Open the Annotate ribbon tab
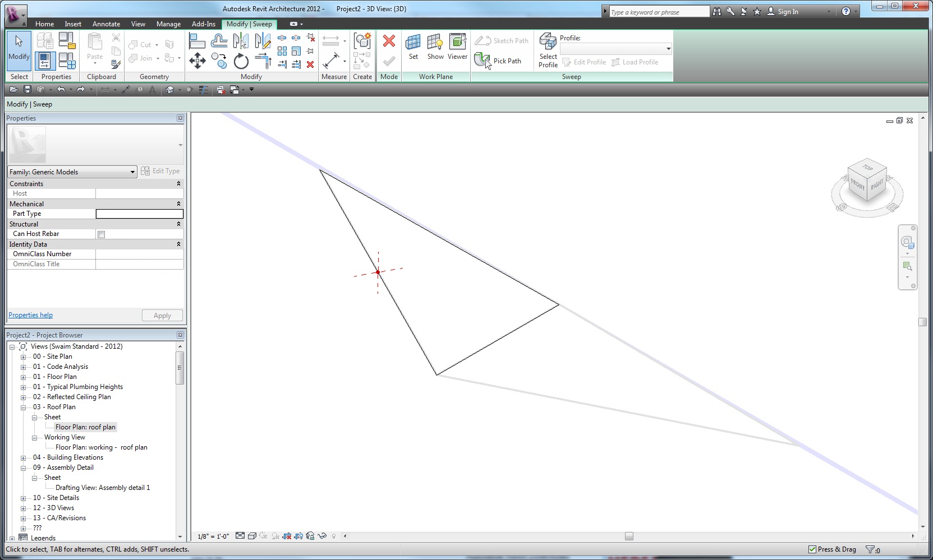Image resolution: width=933 pixels, height=560 pixels. [106, 24]
